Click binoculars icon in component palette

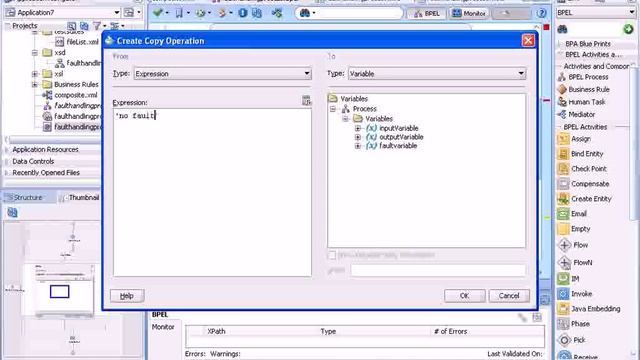point(563,29)
